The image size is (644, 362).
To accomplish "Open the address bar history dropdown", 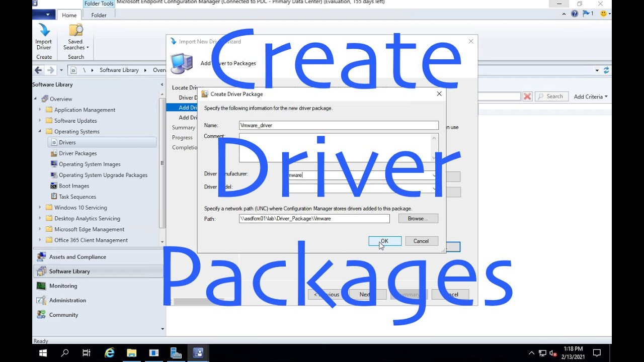I will [597, 70].
